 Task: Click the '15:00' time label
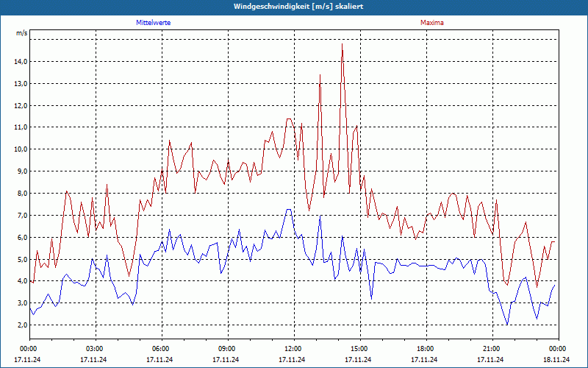[359, 349]
